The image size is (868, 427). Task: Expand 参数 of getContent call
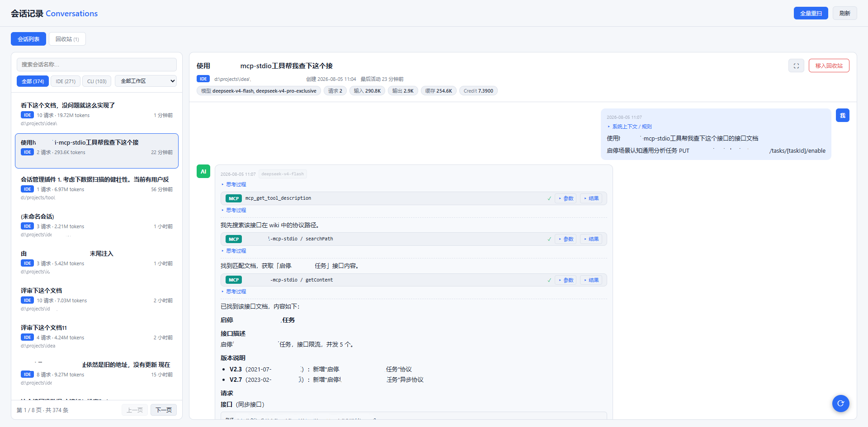(566, 280)
